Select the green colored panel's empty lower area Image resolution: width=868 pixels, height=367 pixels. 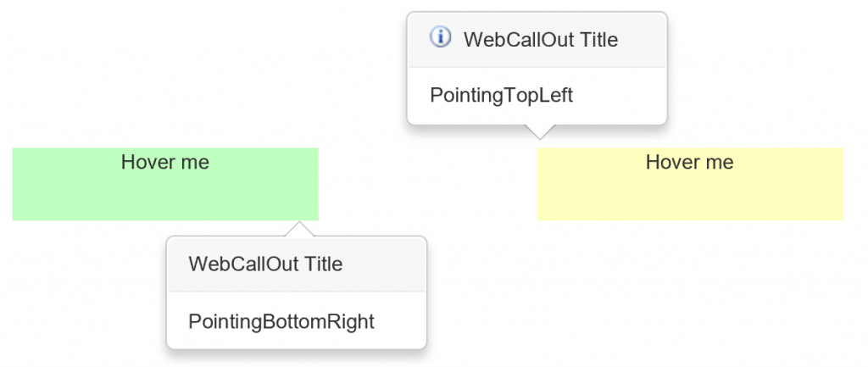point(165,198)
